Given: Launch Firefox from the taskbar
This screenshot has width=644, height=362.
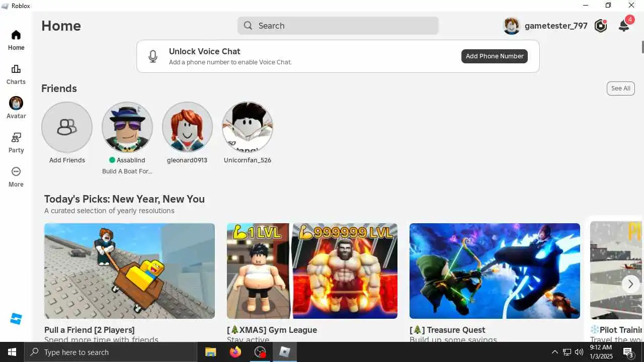Looking at the screenshot, I should click(235, 352).
